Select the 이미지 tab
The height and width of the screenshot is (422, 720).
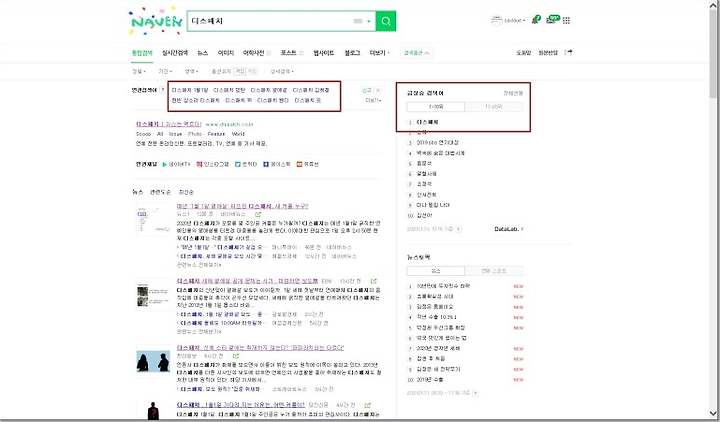[225, 53]
